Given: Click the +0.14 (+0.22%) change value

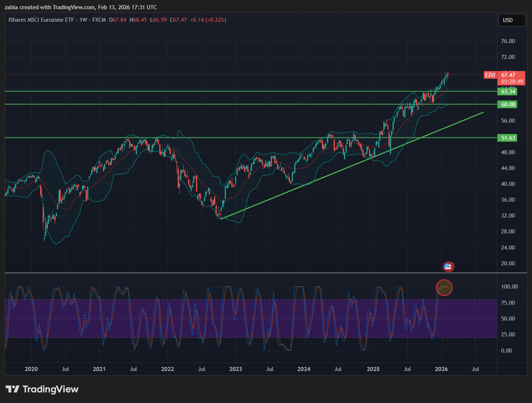Looking at the screenshot, I should (x=208, y=20).
